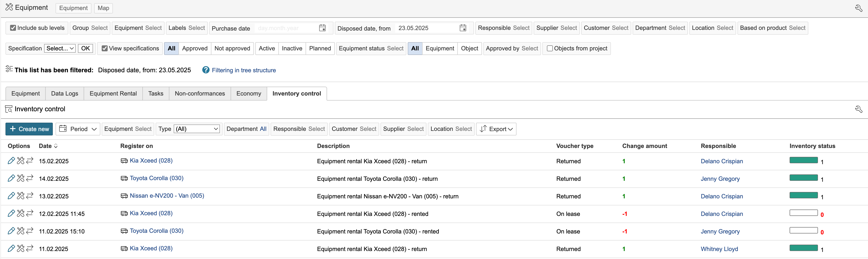
Task: Switch to the Equipment Rental tab
Action: 113,93
